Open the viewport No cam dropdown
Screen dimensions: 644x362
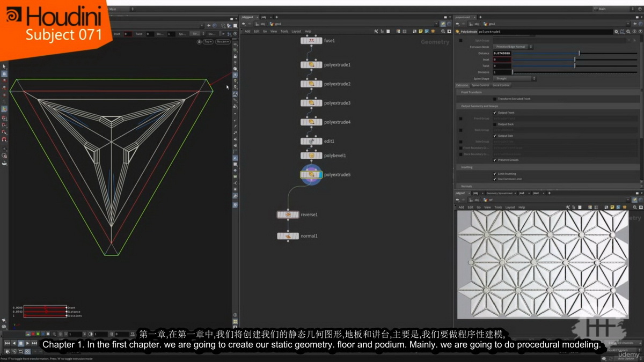click(222, 42)
